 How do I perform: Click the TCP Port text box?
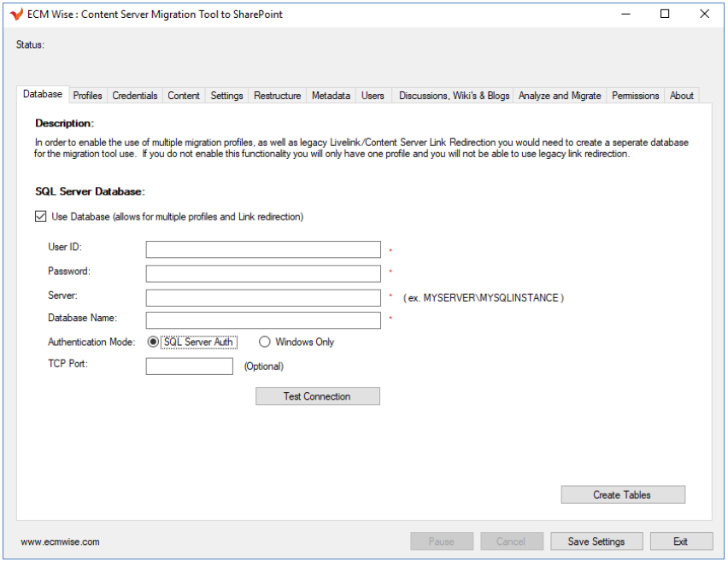(189, 366)
